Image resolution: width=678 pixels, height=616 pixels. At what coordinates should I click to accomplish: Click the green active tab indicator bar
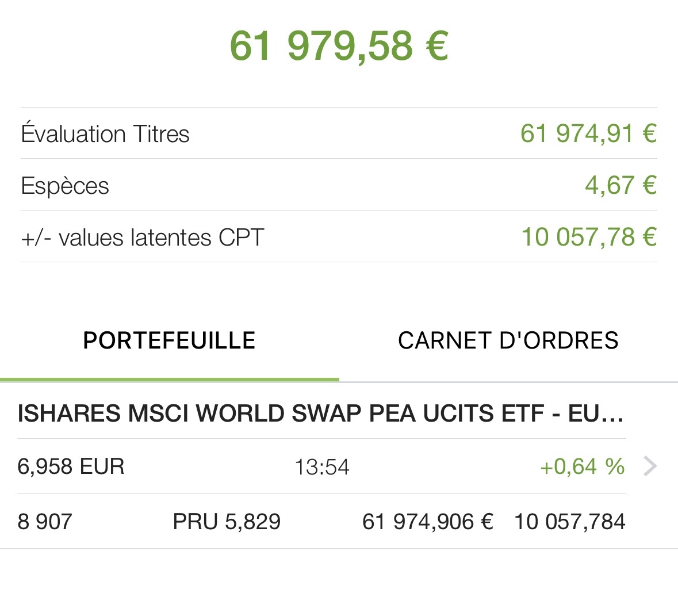[170, 380]
